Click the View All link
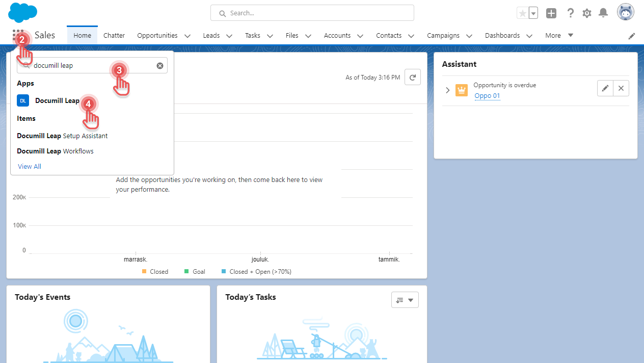Image resolution: width=644 pixels, height=363 pixels. pyautogui.click(x=30, y=167)
